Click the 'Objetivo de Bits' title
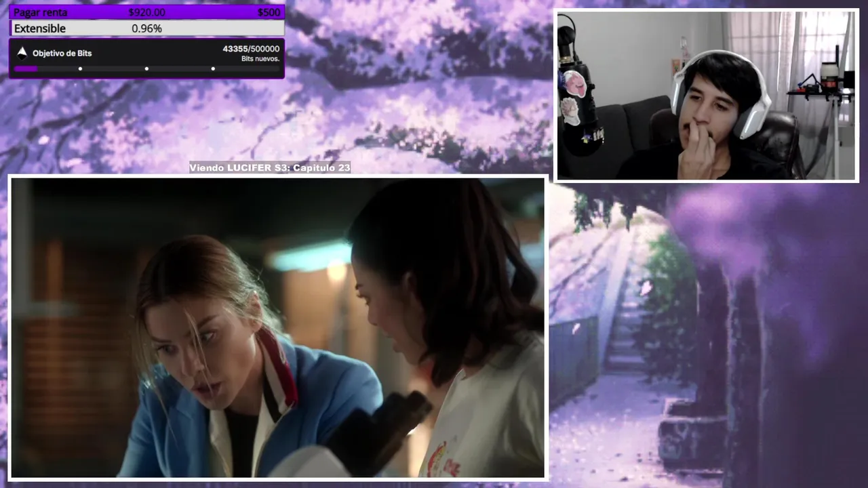 coord(62,53)
